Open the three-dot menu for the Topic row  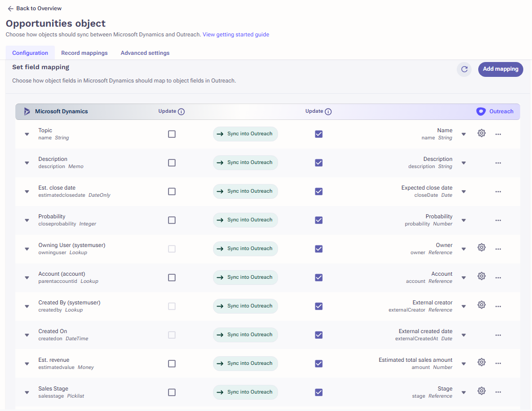click(498, 134)
